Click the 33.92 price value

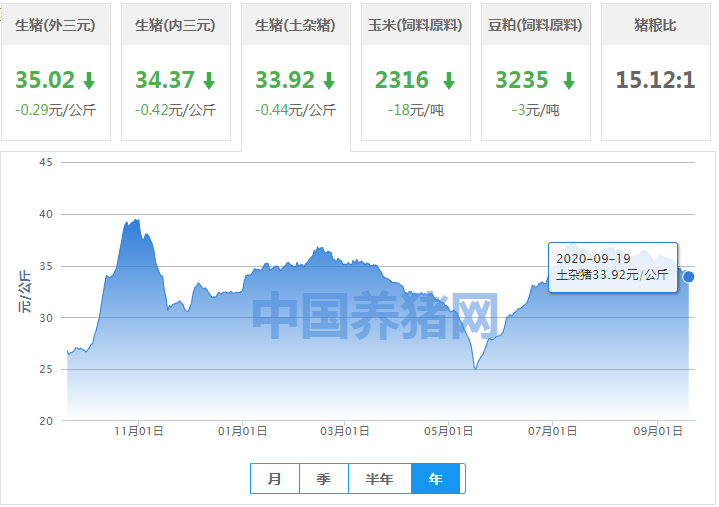pyautogui.click(x=285, y=80)
